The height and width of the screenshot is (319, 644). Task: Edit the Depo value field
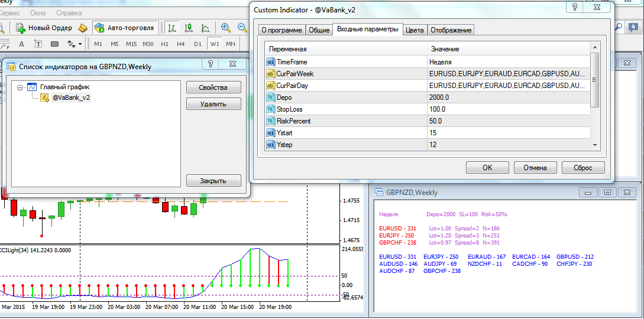pyautogui.click(x=508, y=97)
